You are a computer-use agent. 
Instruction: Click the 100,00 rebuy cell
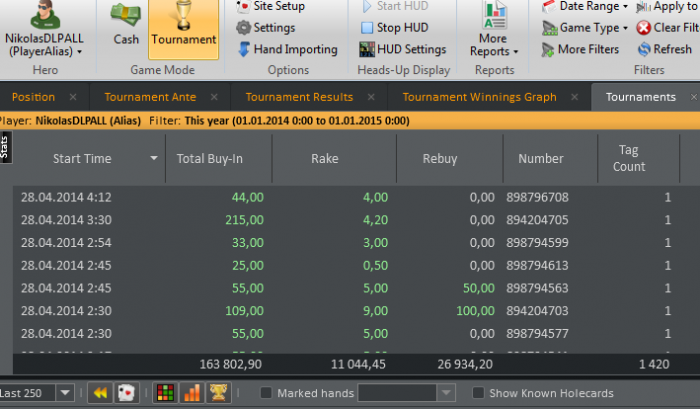[x=475, y=311]
